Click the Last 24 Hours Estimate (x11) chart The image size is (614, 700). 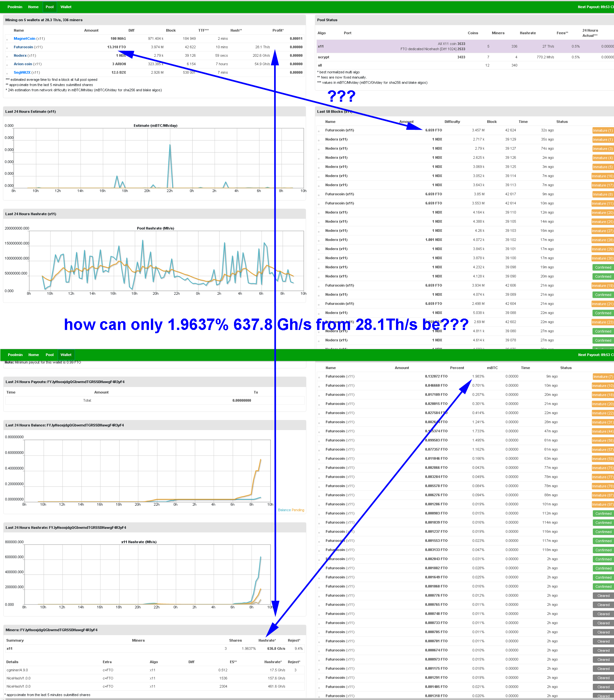[158, 158]
